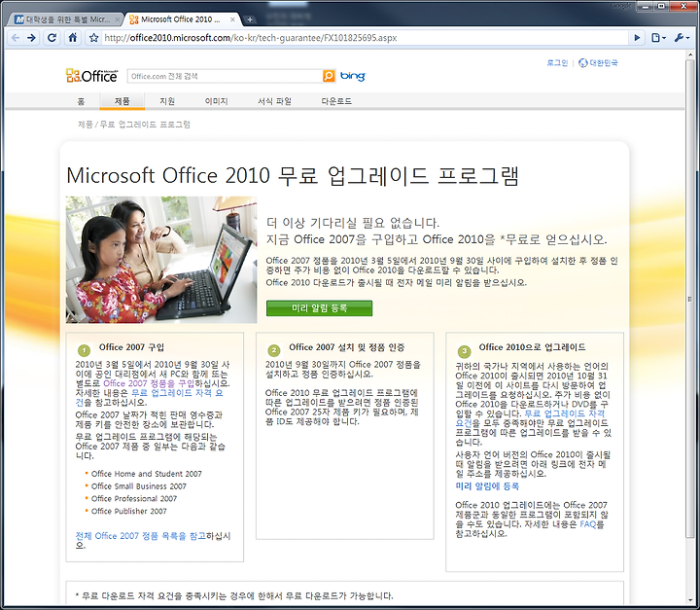This screenshot has height=610, width=700.
Task: Click the Office Small Business 2007 text
Action: (139, 486)
